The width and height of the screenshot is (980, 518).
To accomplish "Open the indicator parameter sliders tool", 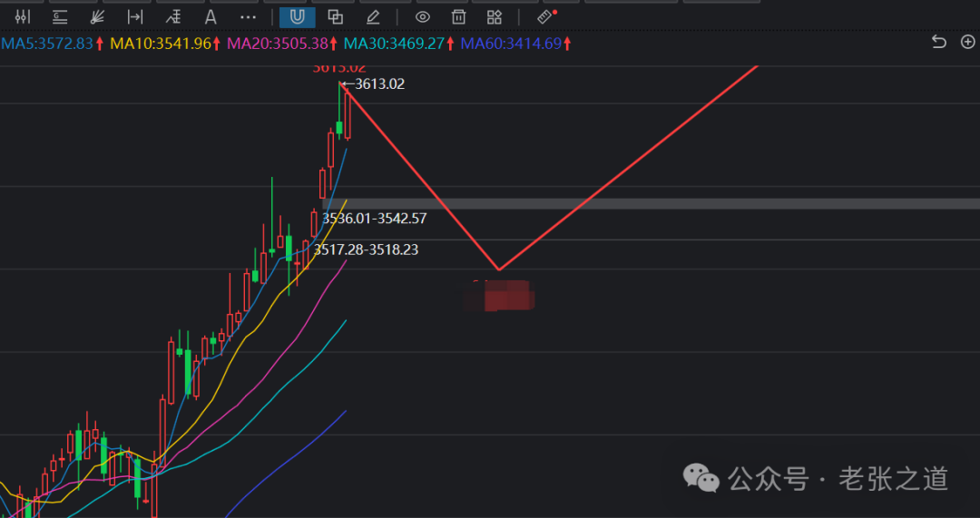I will coord(22,17).
